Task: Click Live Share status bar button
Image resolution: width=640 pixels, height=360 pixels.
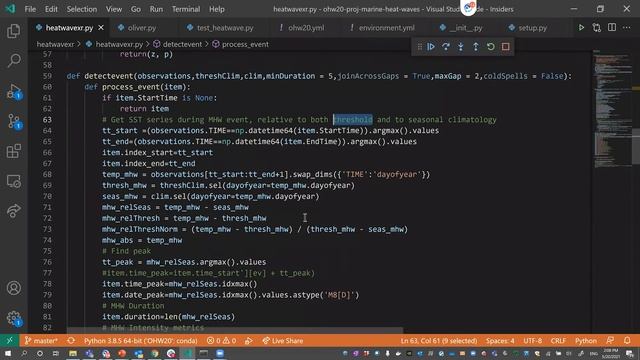Action: click(282, 340)
